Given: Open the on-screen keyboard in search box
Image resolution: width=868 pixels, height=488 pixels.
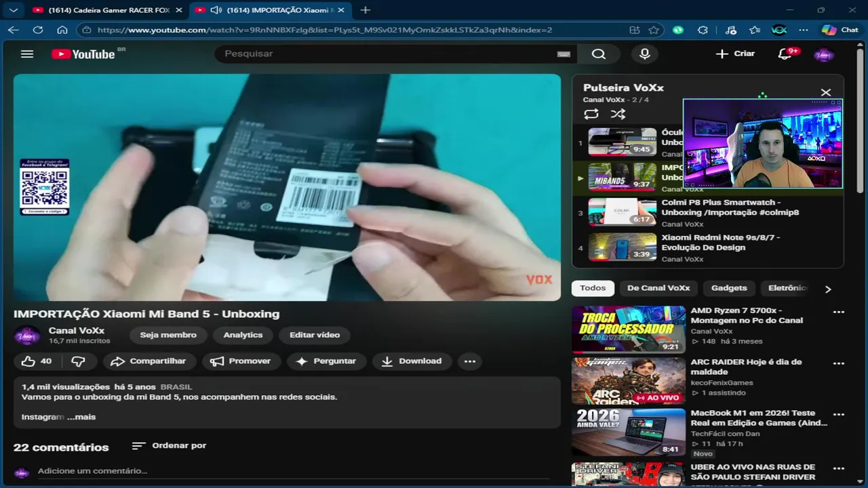Looking at the screenshot, I should click(x=564, y=54).
